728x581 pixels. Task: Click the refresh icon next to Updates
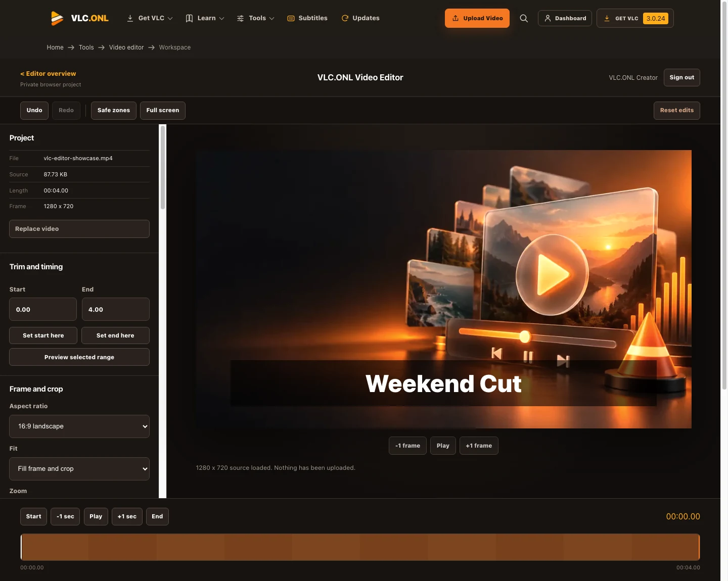(345, 18)
